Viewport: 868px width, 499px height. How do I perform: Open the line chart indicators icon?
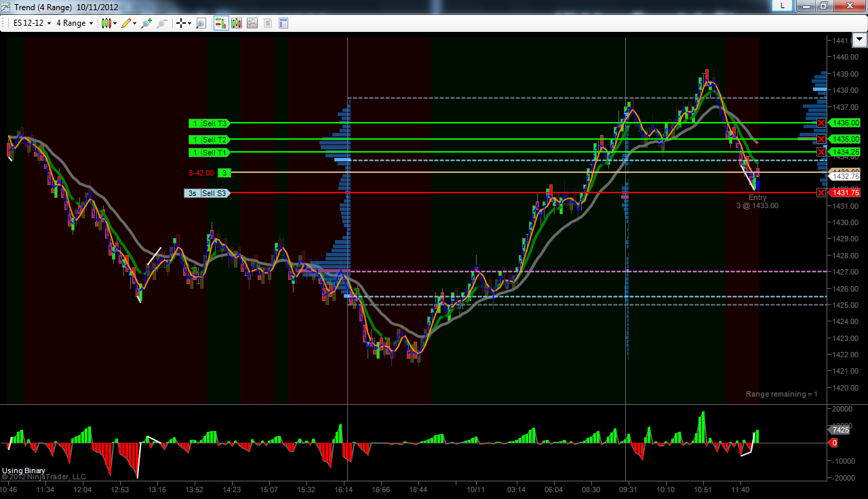click(x=252, y=23)
